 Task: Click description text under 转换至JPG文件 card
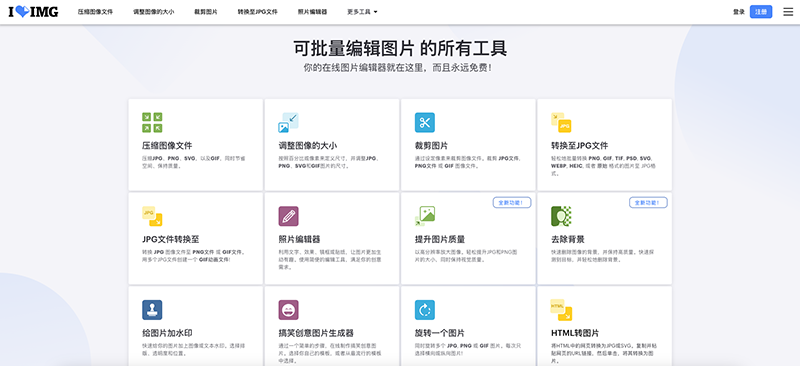pyautogui.click(x=605, y=166)
